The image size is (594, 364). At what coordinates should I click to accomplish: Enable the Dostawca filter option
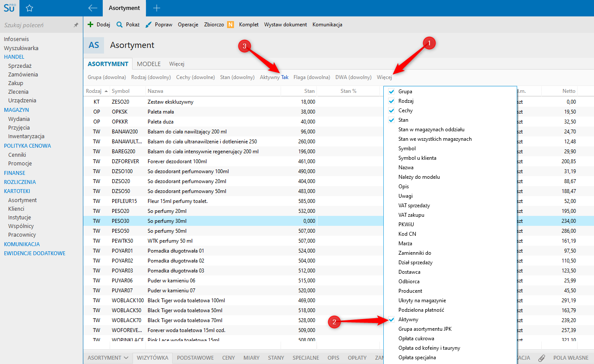coord(409,272)
